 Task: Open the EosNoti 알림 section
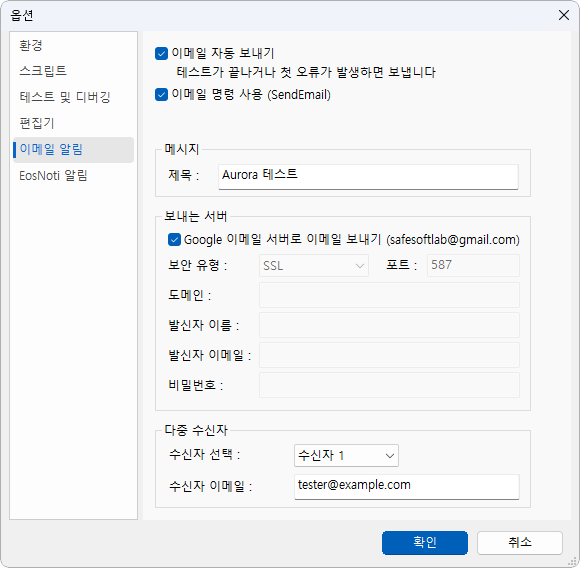[x=53, y=175]
